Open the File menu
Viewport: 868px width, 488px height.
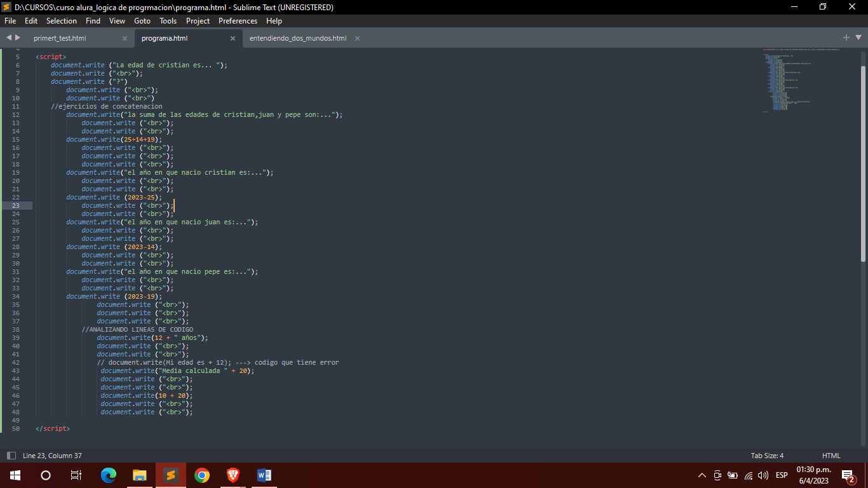tap(10, 21)
